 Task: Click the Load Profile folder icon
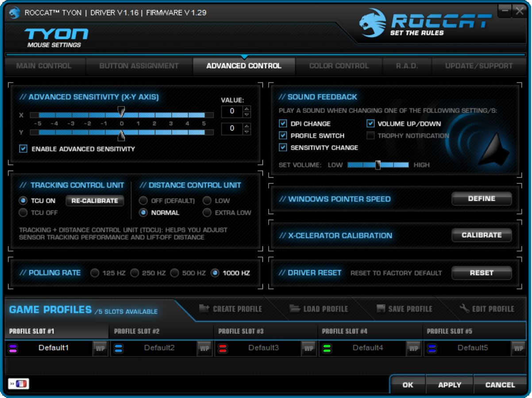pos(295,309)
